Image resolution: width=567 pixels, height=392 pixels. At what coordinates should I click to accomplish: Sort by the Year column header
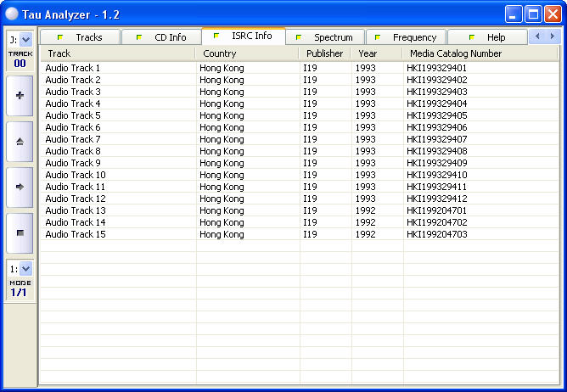(x=376, y=53)
